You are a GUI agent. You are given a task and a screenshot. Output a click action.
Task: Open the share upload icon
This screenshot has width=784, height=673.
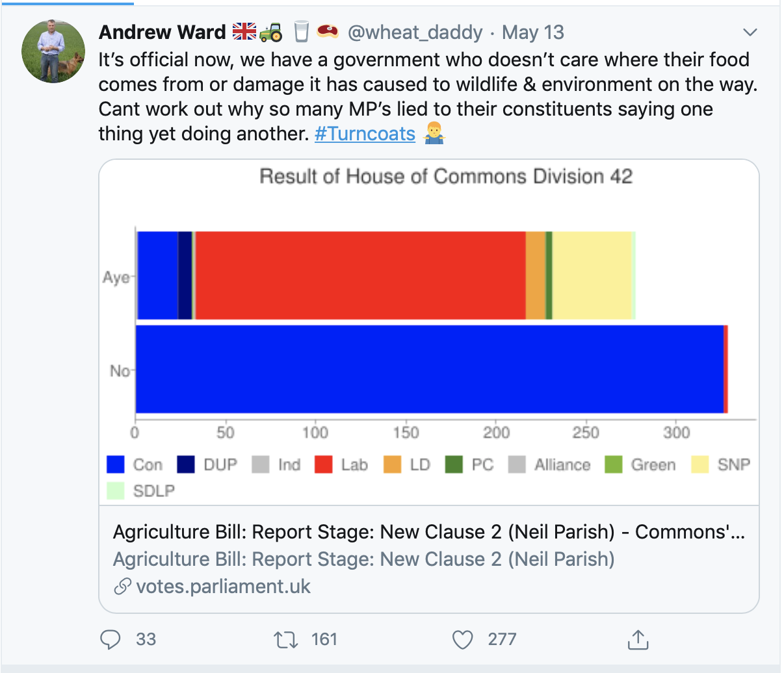[x=638, y=640]
